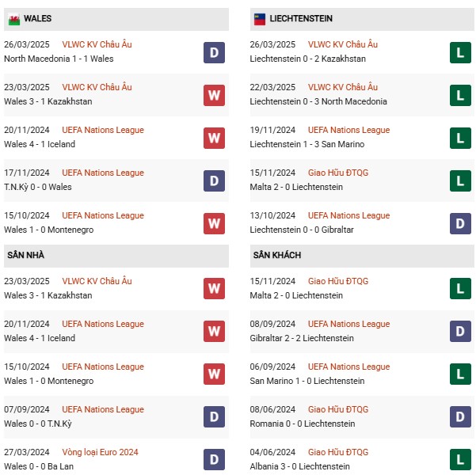Open the VLWC KV Châu Âu link dated 26/03/2025 for Wales
The image size is (476, 475).
click(97, 44)
